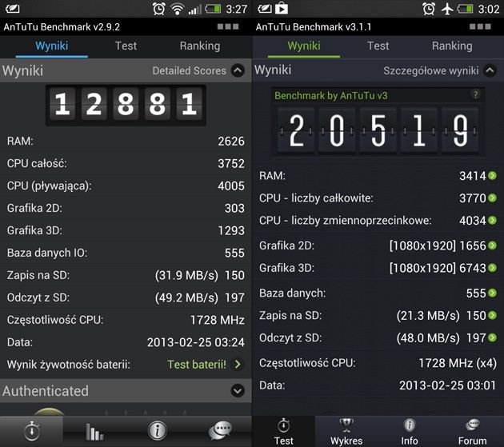
Task: Select Grafika 3D 1293 row
Action: 126,230
